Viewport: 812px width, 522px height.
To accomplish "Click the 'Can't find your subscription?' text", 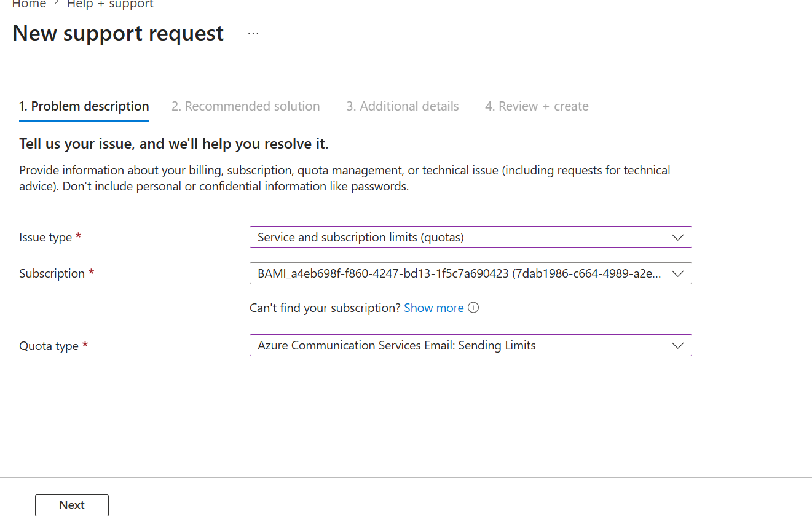I will pos(325,308).
